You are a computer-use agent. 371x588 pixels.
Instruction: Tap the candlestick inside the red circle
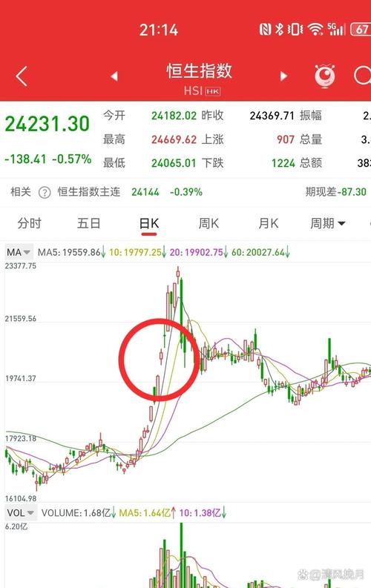tap(161, 356)
